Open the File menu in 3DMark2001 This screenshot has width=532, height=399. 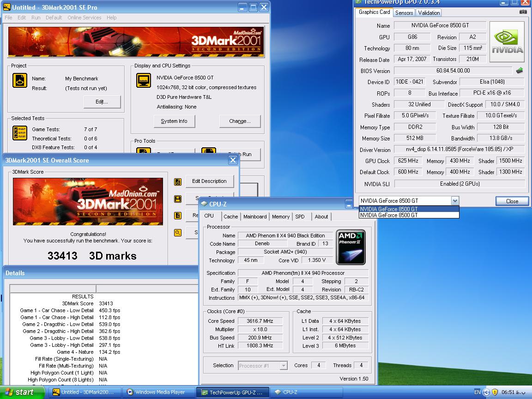(x=8, y=18)
